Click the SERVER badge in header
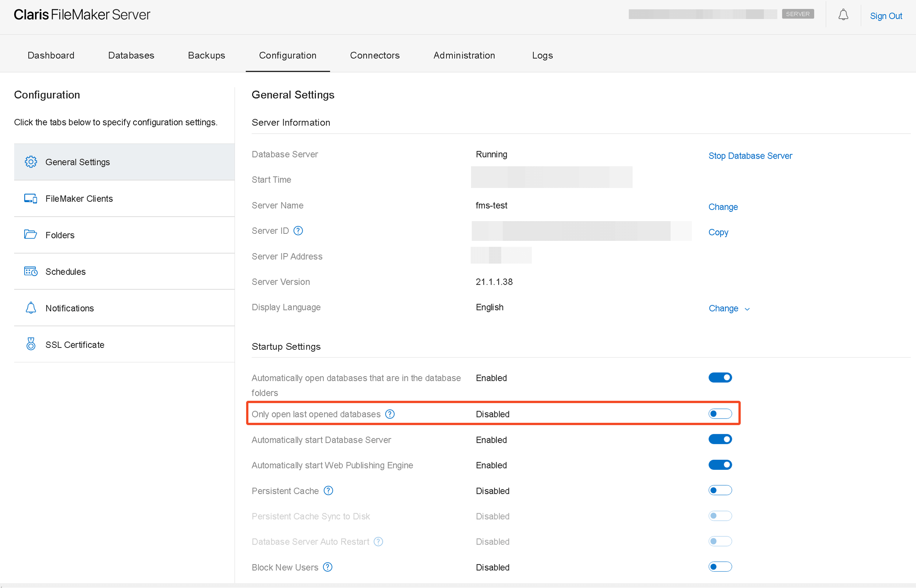Screen dimensions: 916x588 [798, 14]
